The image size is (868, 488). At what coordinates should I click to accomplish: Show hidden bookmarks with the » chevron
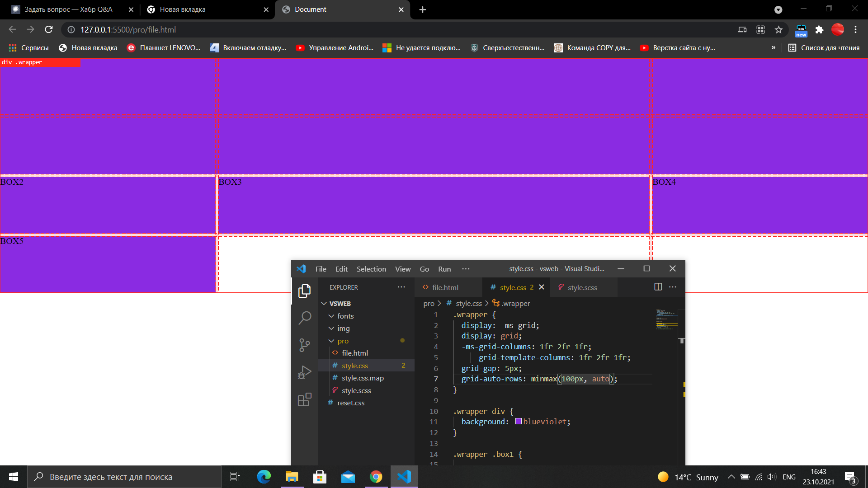[774, 47]
